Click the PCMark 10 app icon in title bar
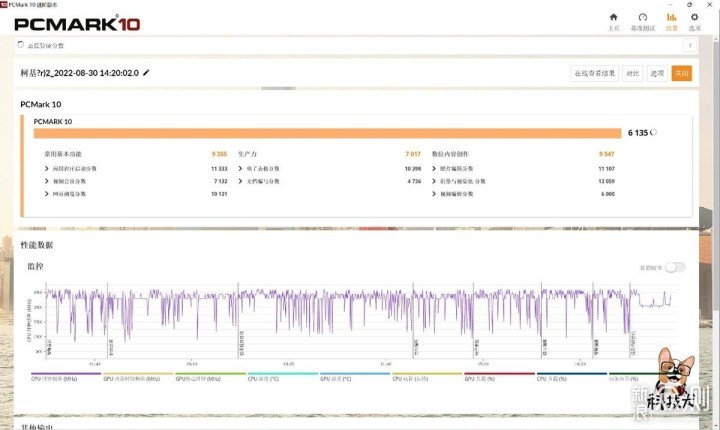This screenshot has height=430, width=720. click(x=4, y=4)
